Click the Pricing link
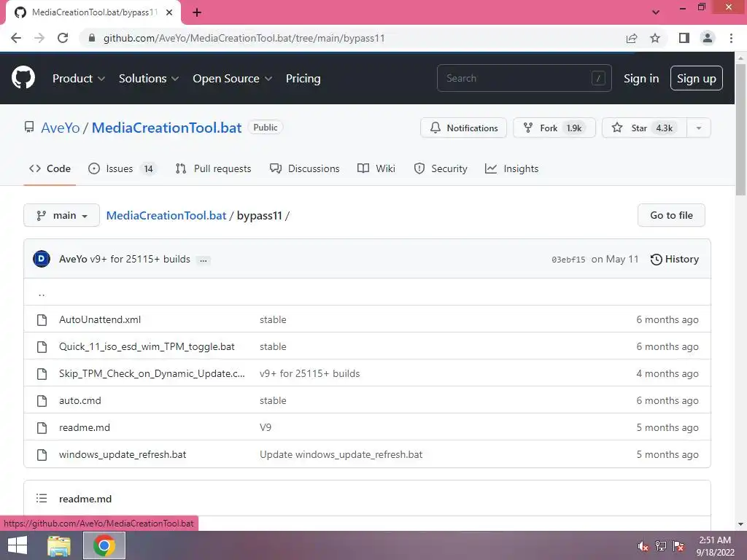This screenshot has width=747, height=560. [303, 79]
